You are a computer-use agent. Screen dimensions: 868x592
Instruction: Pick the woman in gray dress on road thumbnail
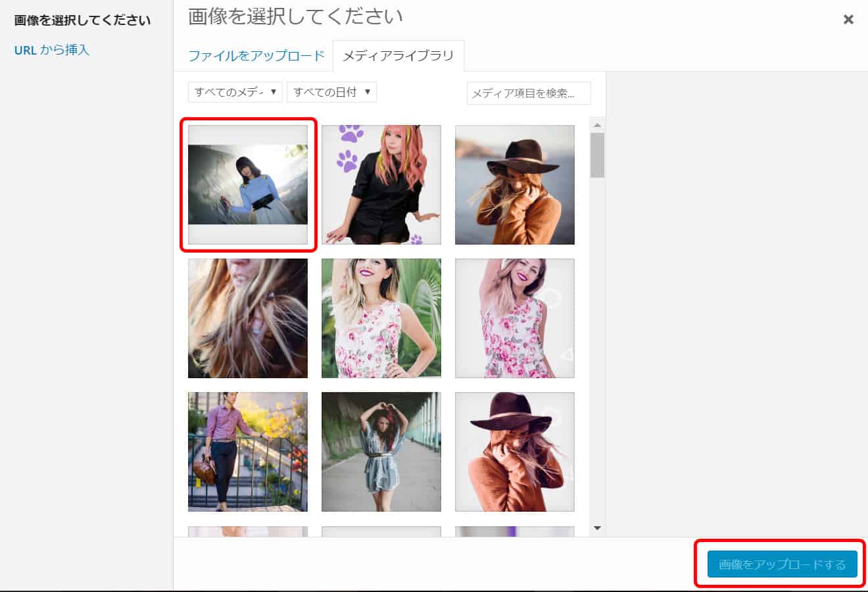pos(381,452)
